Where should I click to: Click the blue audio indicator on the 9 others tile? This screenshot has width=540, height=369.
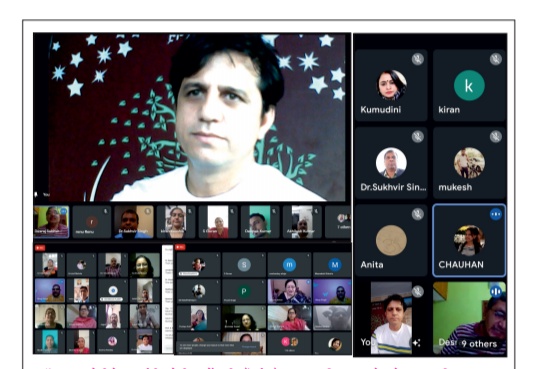click(496, 292)
